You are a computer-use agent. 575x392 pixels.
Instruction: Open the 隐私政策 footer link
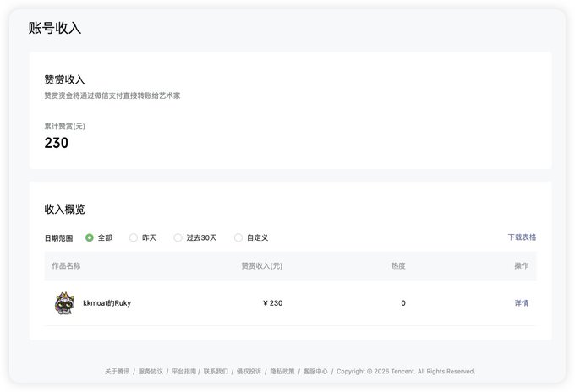[282, 372]
